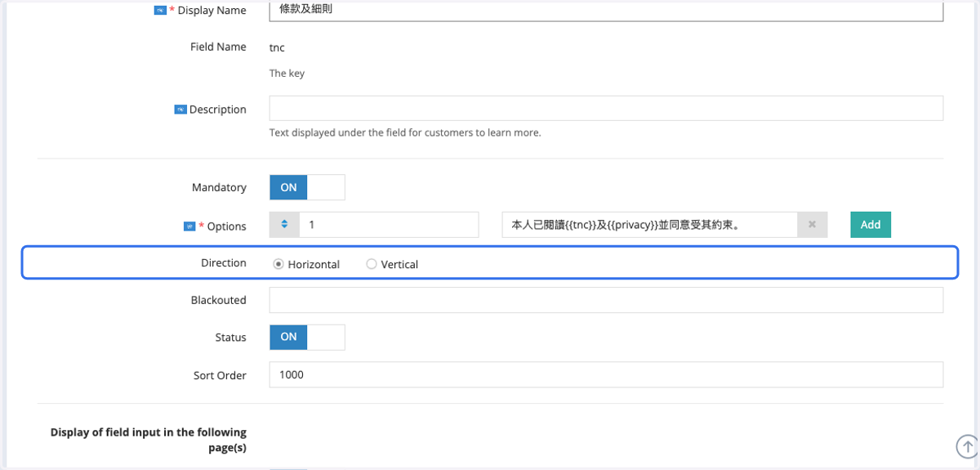Viewport: 980px width, 470px height.
Task: Click the translation icon beside Display Name
Action: tap(160, 11)
